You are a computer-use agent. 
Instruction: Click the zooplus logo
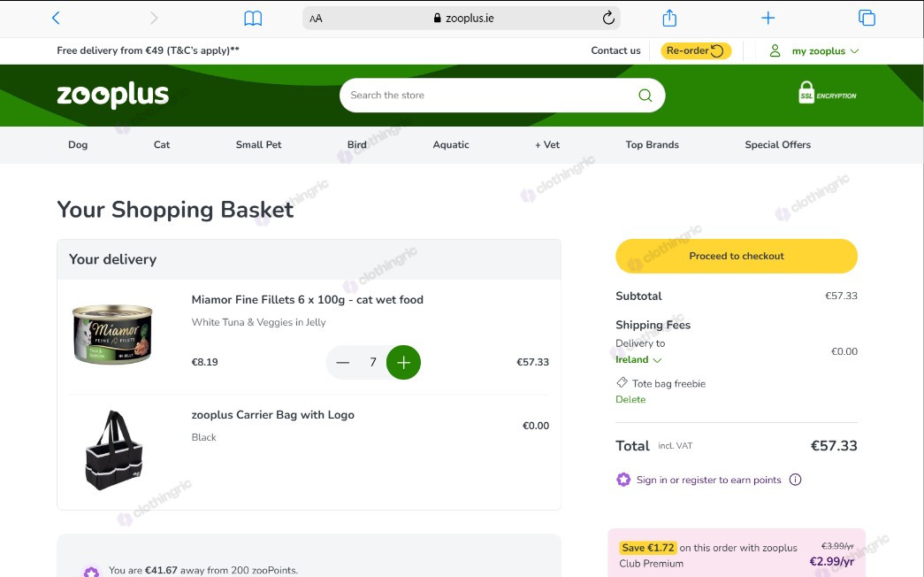tap(112, 95)
